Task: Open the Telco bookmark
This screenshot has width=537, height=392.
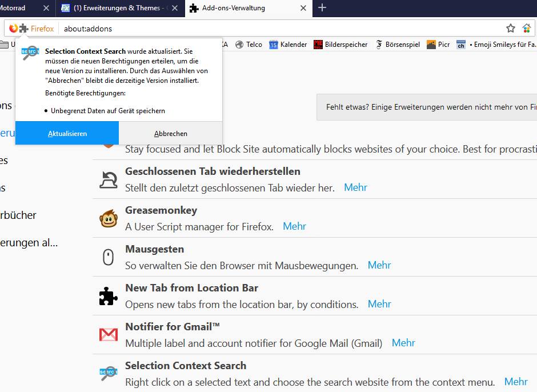Action: (249, 45)
